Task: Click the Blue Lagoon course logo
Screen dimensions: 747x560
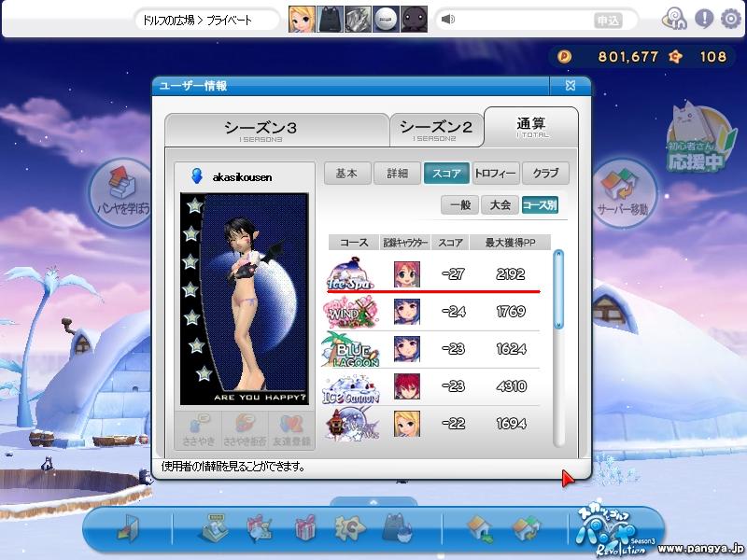Action: pyautogui.click(x=351, y=349)
